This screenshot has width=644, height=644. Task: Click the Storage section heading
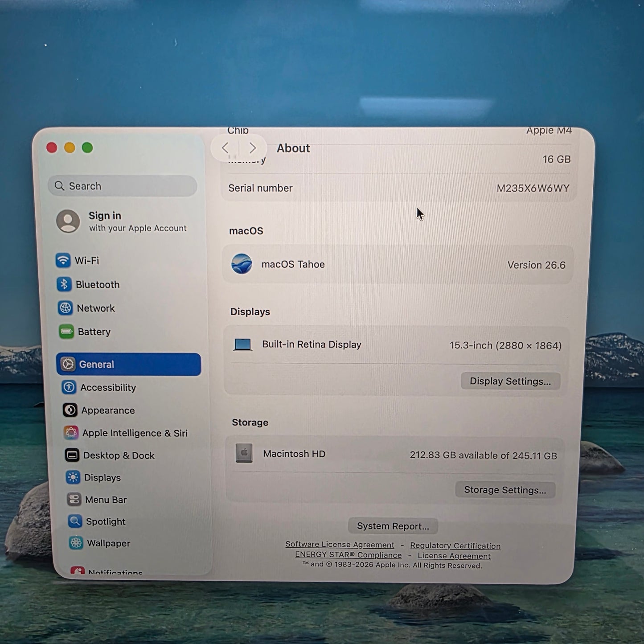pyautogui.click(x=250, y=422)
